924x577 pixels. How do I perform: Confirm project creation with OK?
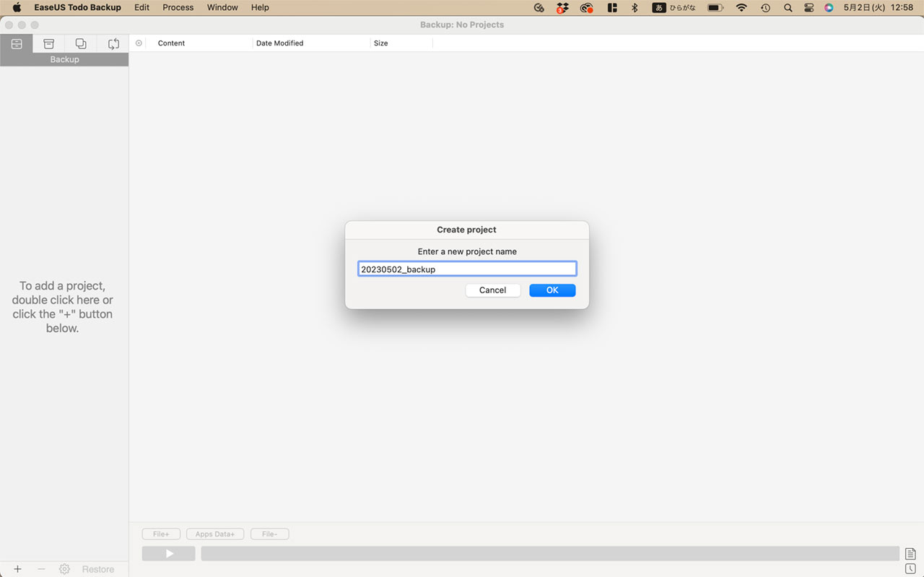(x=552, y=290)
